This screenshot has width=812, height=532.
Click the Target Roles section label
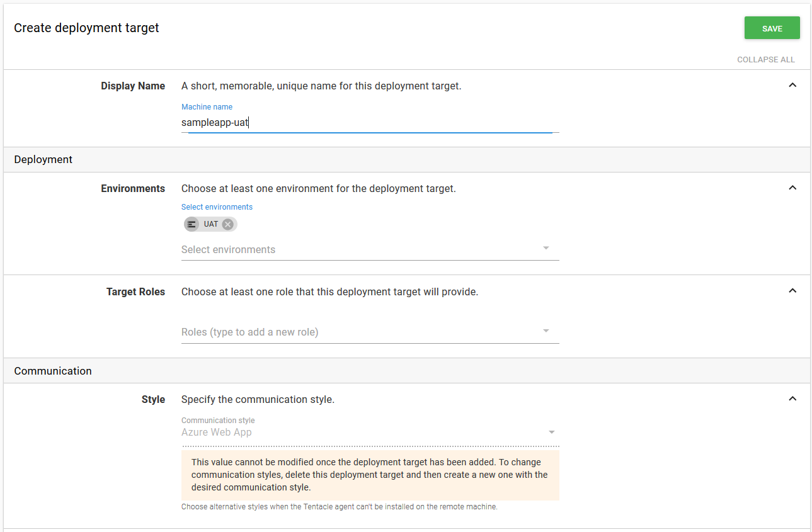(x=135, y=292)
